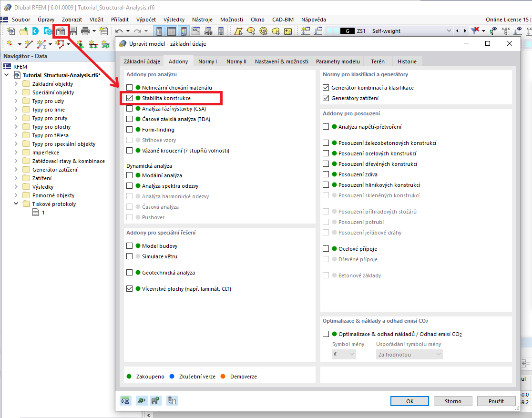Uncheck Vícevrstvé plochy checkbox

(129, 289)
